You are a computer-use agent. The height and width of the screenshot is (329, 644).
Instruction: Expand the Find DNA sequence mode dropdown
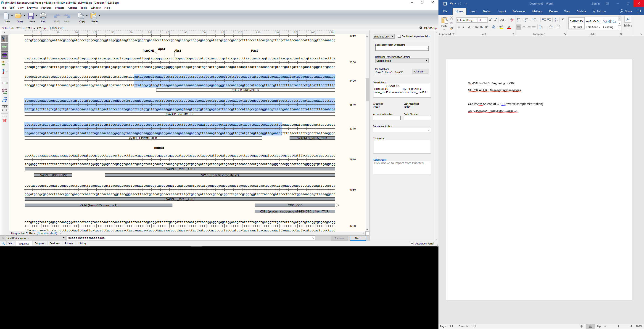click(x=63, y=238)
